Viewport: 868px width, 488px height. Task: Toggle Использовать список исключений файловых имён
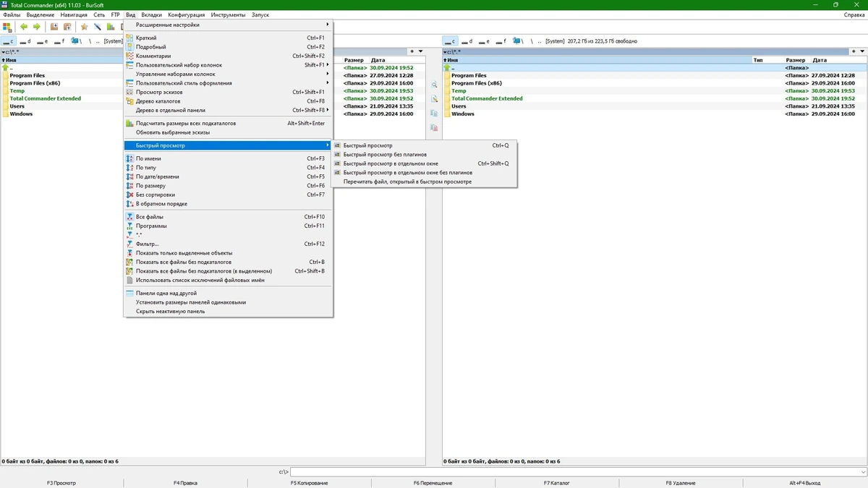[228, 280]
